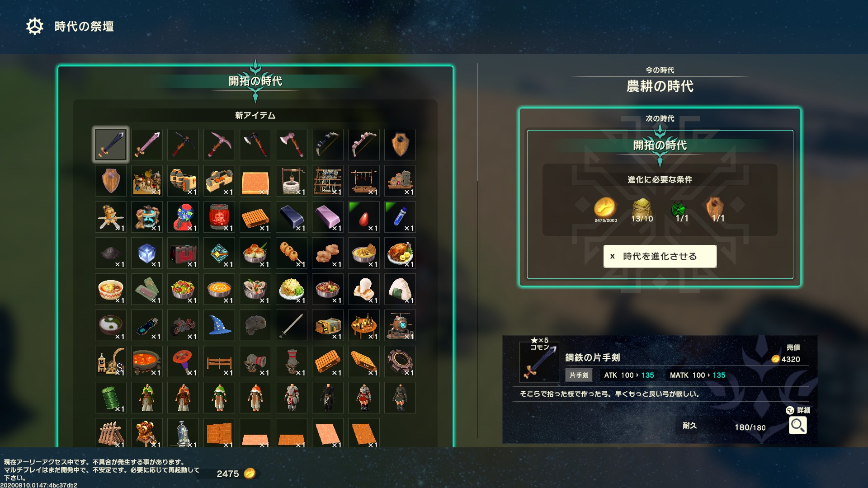Click the onigiri rice ball item
The height and width of the screenshot is (488, 868).
[x=400, y=289]
